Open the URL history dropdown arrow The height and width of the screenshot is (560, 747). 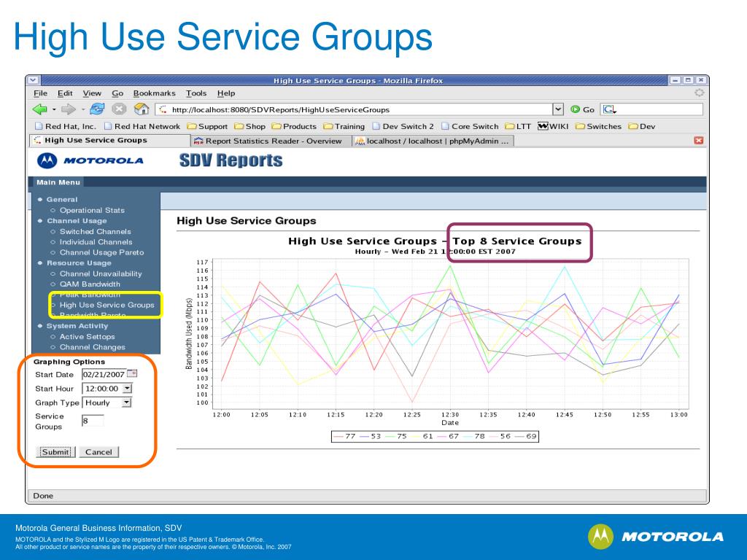[x=558, y=109]
